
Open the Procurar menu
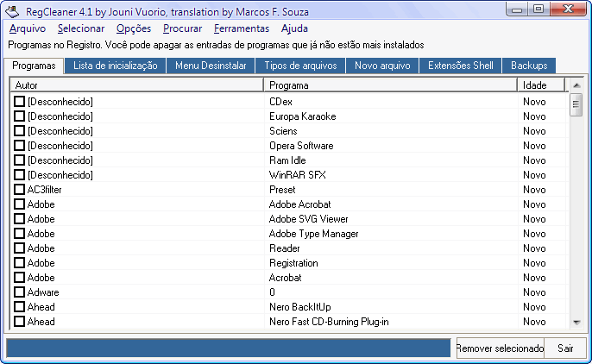click(x=182, y=28)
